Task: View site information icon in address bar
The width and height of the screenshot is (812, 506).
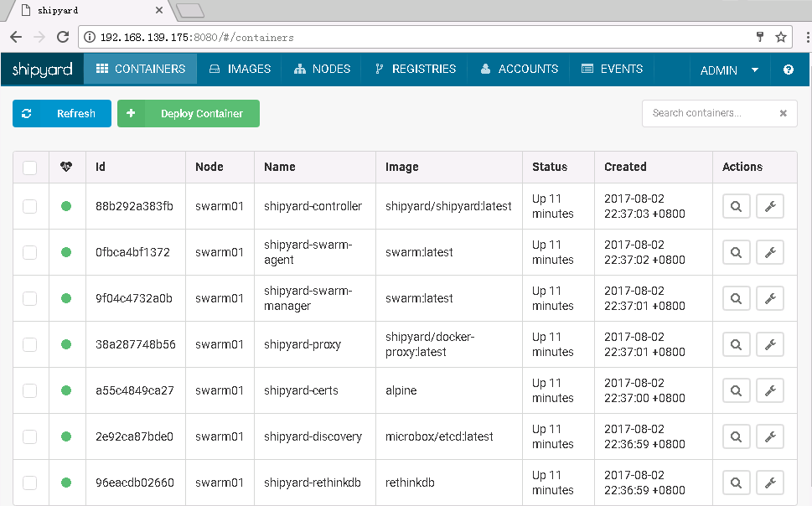Action: point(90,37)
